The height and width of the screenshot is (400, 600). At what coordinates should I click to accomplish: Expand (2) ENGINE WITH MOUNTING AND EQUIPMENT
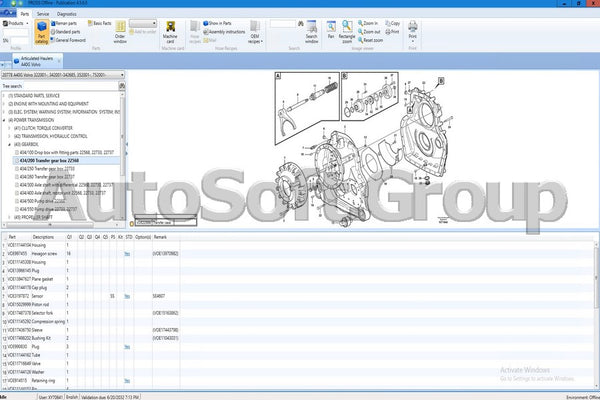tap(4, 104)
